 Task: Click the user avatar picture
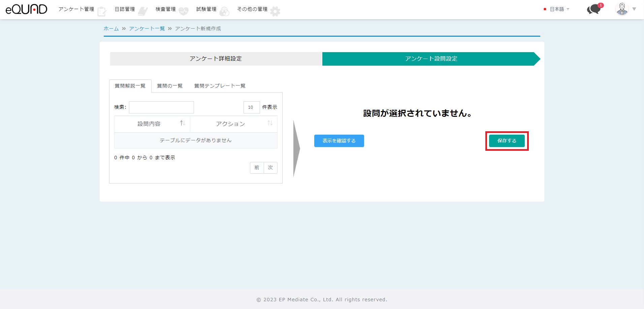pos(622,9)
